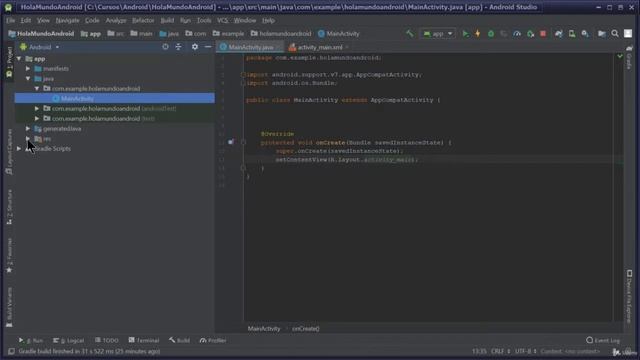Close the MainActivity.java tab

pos(279,47)
